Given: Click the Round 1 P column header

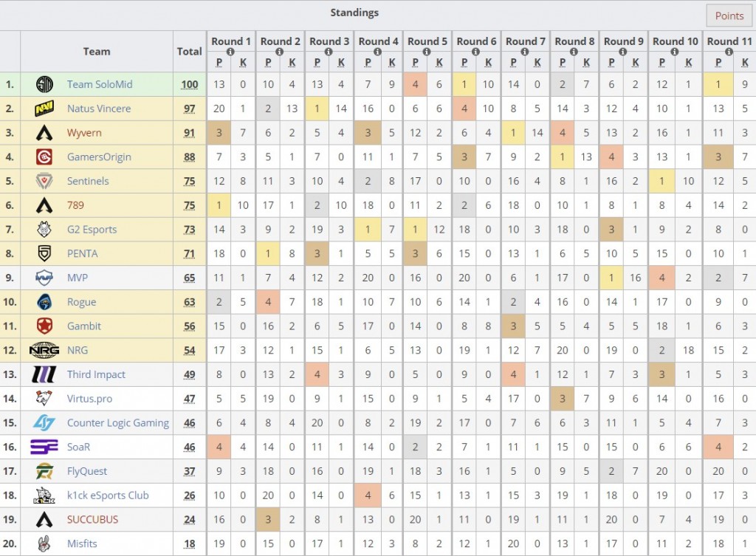Looking at the screenshot, I should [219, 62].
